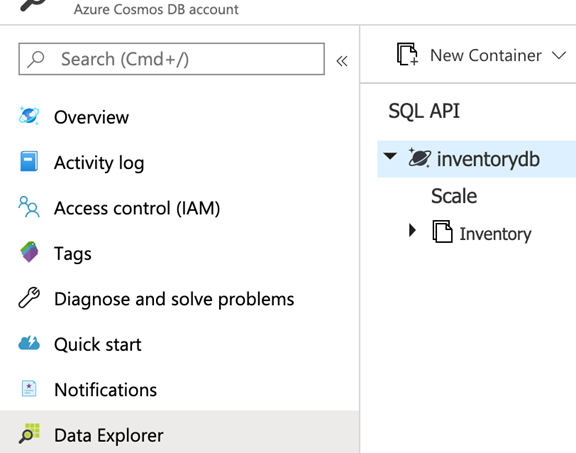This screenshot has height=453, width=576.
Task: Click the Inventory container document icon
Action: (x=442, y=231)
